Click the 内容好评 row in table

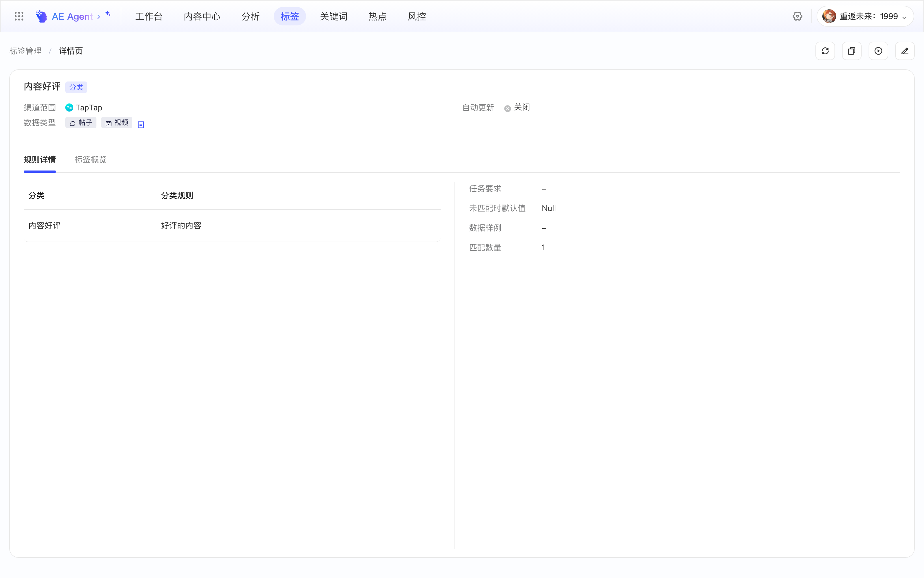[232, 225]
